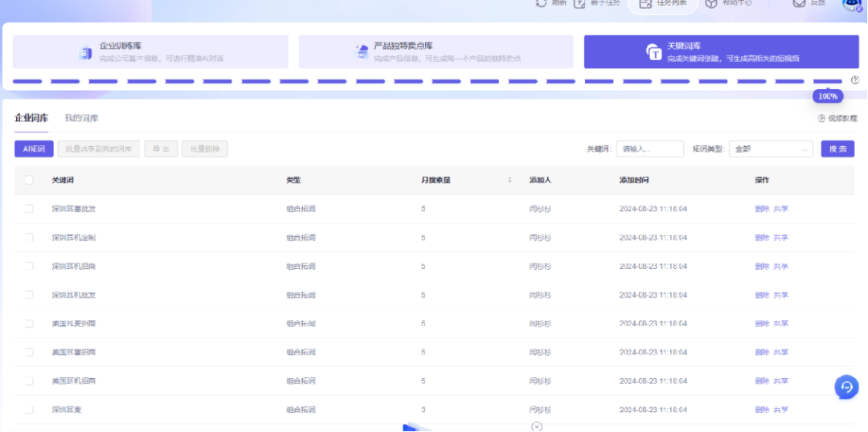Check the box for 深圳耳机招商
Screen dimensions: 868x432
click(x=29, y=266)
